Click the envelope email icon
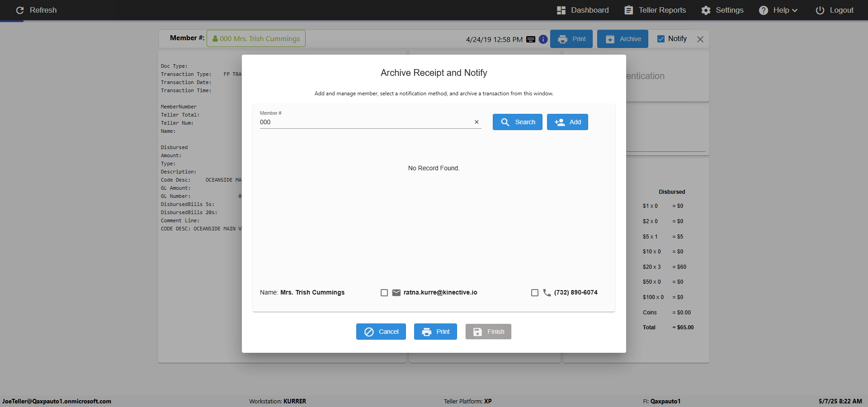This screenshot has width=868, height=407. (x=396, y=293)
